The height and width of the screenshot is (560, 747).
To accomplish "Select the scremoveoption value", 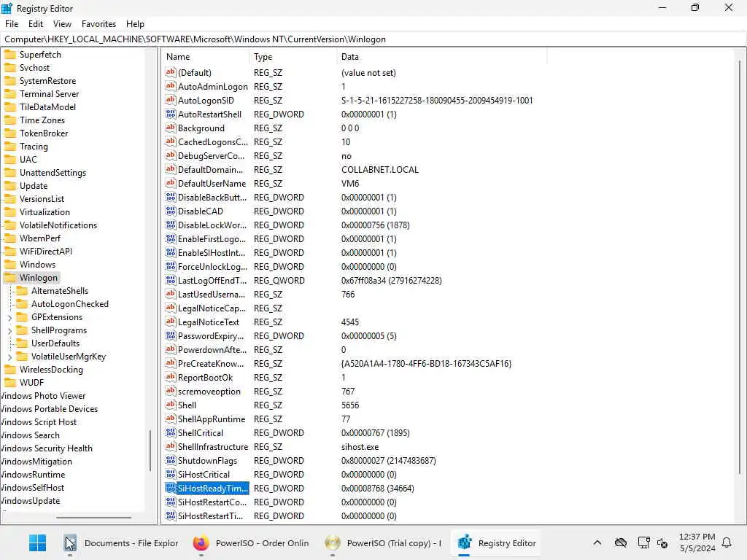I will [x=209, y=391].
